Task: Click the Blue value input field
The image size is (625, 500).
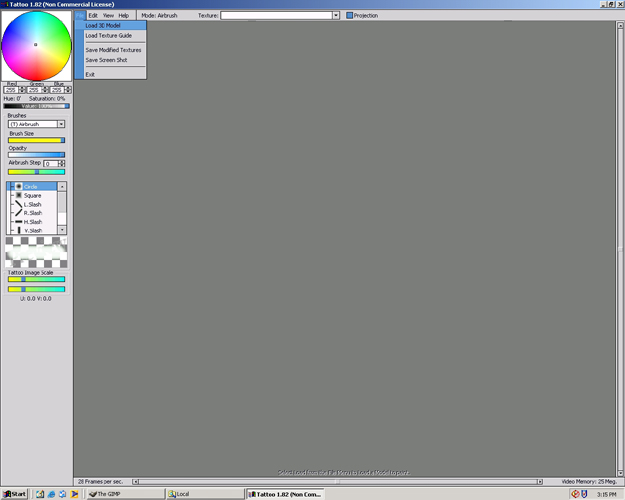Action: pos(57,90)
